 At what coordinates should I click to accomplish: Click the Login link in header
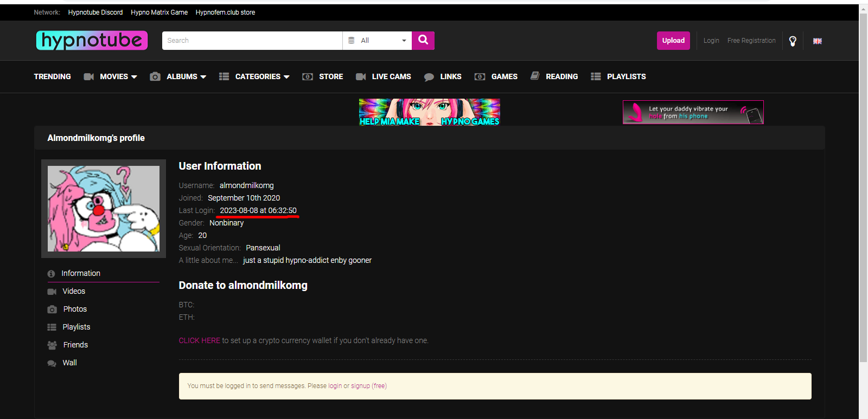pyautogui.click(x=711, y=41)
